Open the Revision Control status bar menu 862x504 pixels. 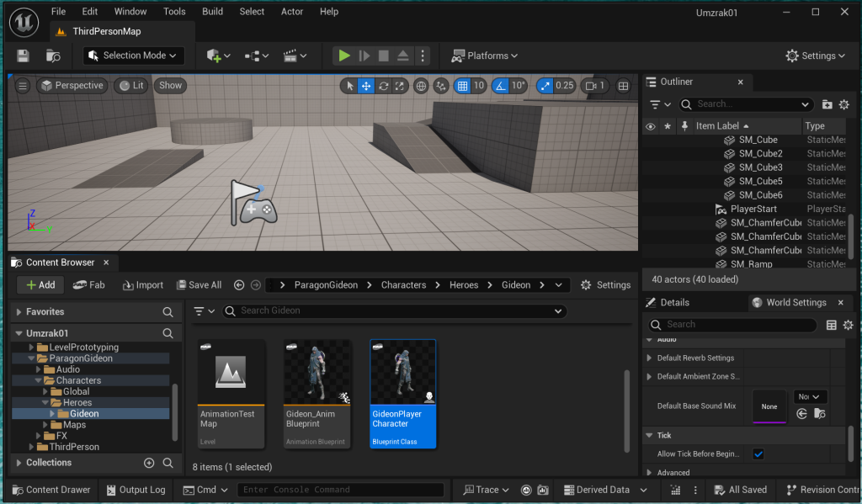tap(822, 490)
